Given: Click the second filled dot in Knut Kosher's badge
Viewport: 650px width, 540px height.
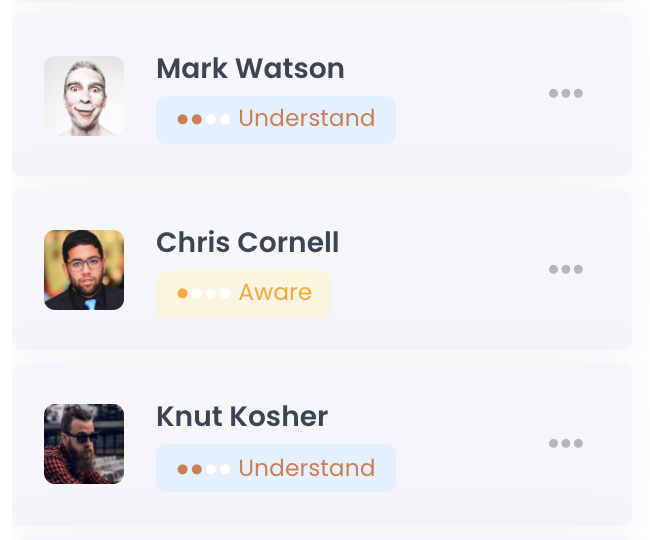Looking at the screenshot, I should (197, 468).
